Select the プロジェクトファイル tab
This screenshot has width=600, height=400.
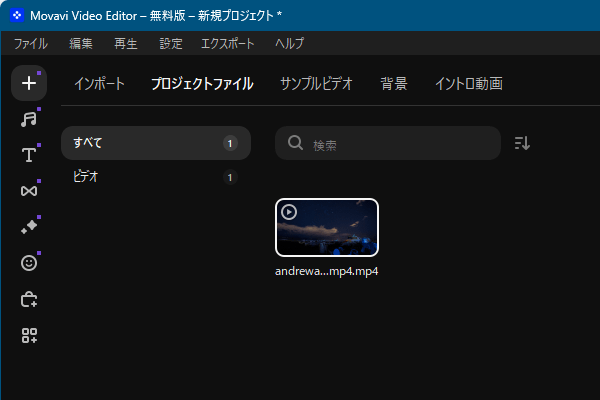coord(202,83)
